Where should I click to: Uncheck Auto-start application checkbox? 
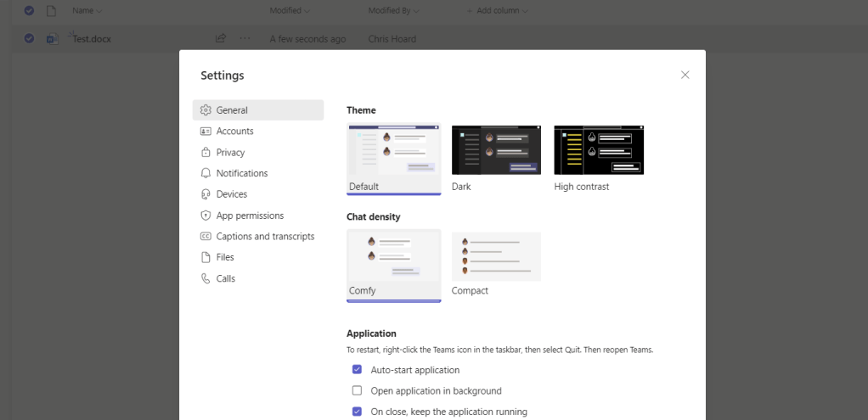pos(357,370)
